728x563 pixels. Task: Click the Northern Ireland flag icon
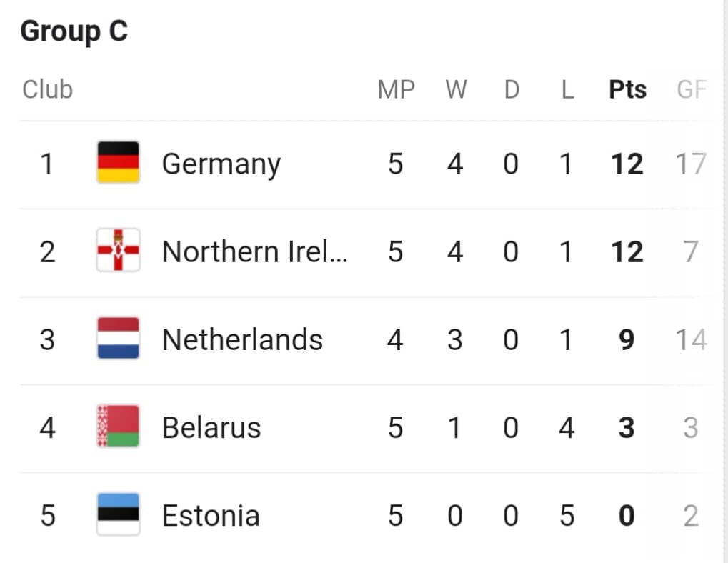(118, 250)
